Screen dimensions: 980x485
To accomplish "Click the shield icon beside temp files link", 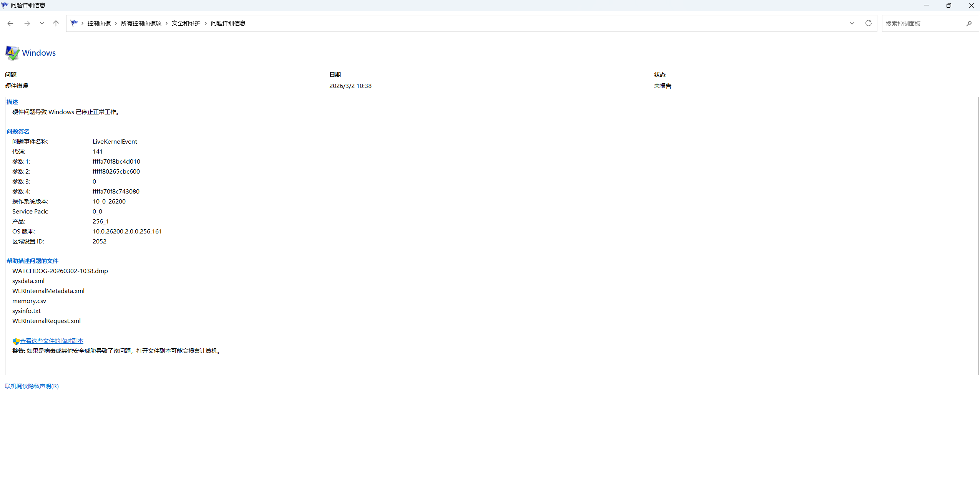I will 16,341.
